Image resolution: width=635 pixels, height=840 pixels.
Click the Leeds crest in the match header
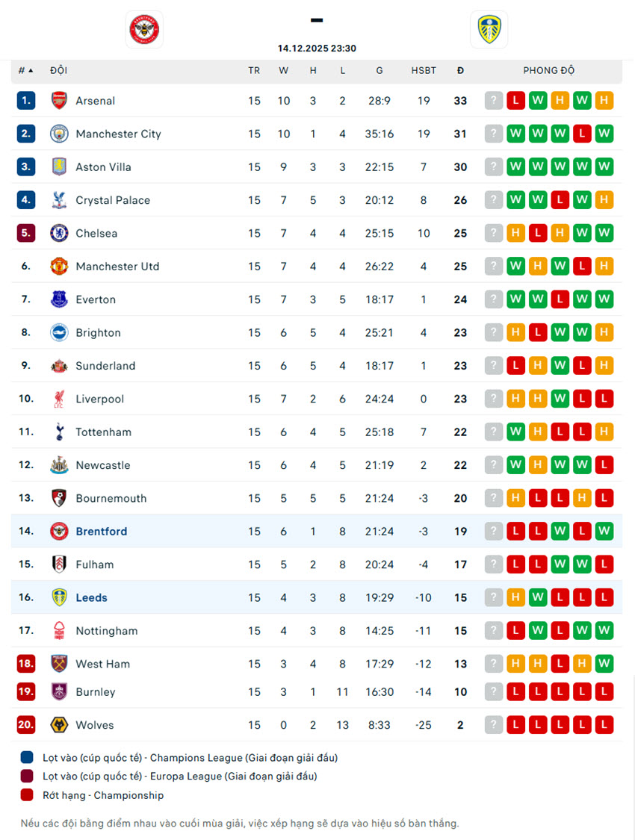click(489, 30)
